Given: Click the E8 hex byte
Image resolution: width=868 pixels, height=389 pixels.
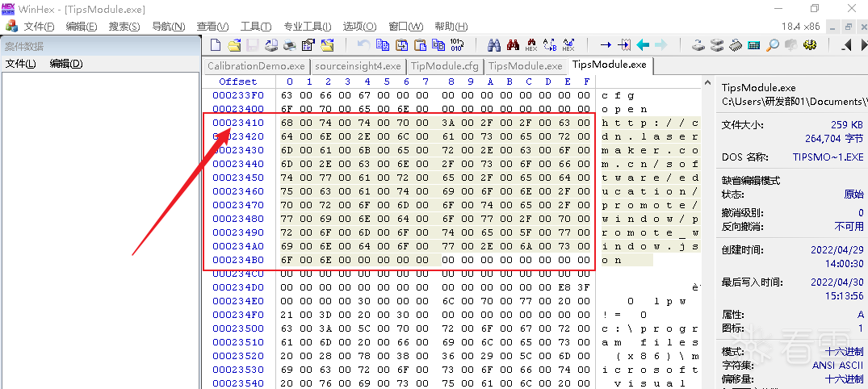Looking at the screenshot, I should pos(564,288).
